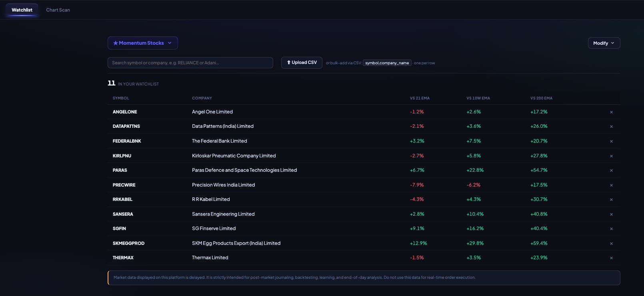The height and width of the screenshot is (296, 644).
Task: Open the Chart Scan tab
Action: click(58, 10)
